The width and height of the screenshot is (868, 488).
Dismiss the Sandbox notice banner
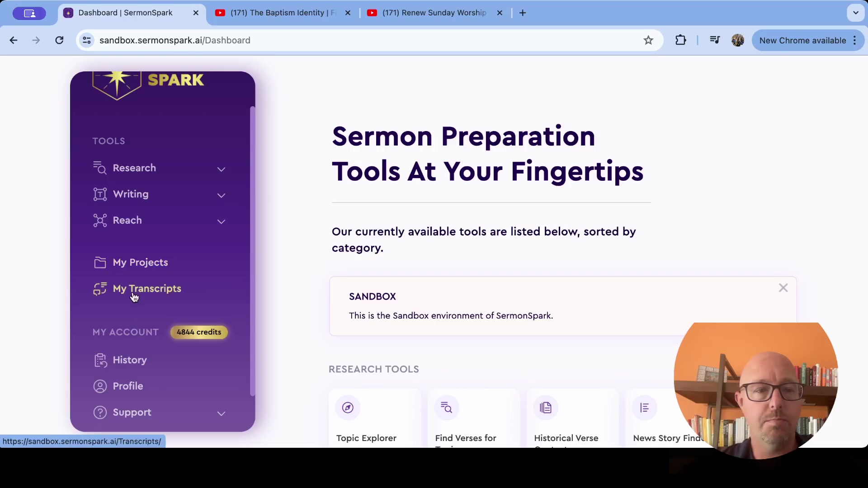[x=783, y=288]
